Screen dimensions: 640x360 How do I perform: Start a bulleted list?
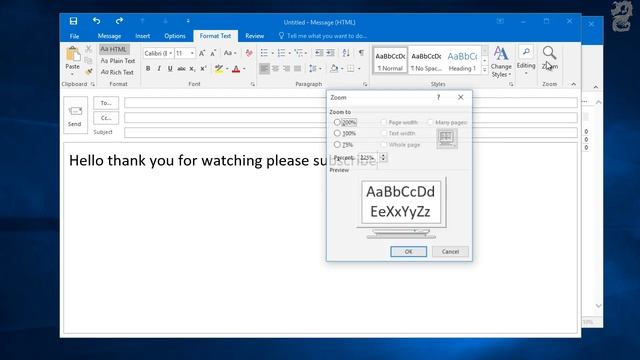[x=264, y=53]
